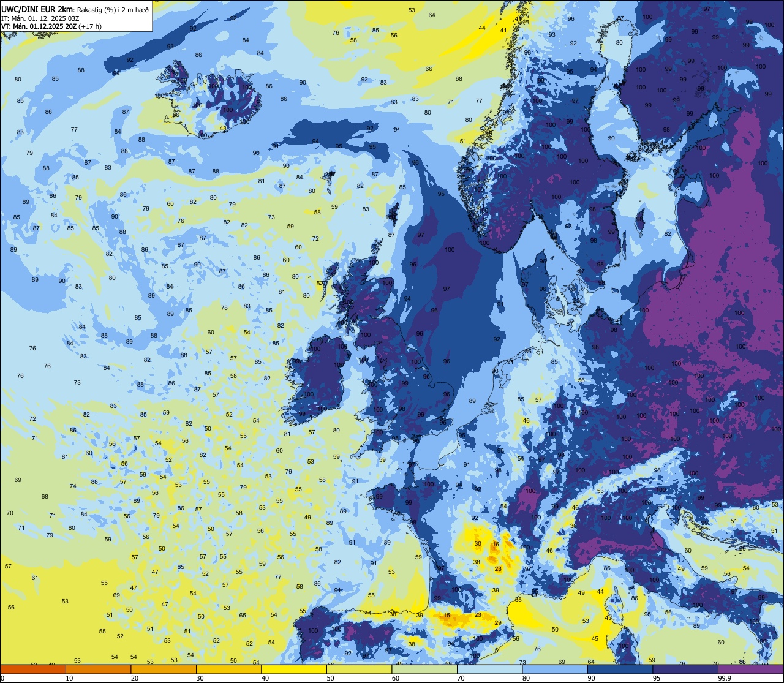Screen dimensions: 784x683
Task: Click the title text UWC/DINI EUR 2km
Action: [x=36, y=9]
